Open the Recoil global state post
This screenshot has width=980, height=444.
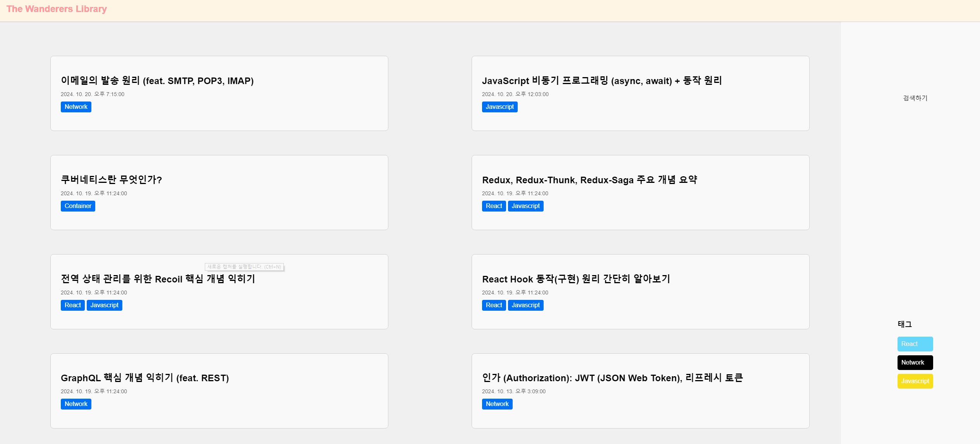(x=158, y=279)
